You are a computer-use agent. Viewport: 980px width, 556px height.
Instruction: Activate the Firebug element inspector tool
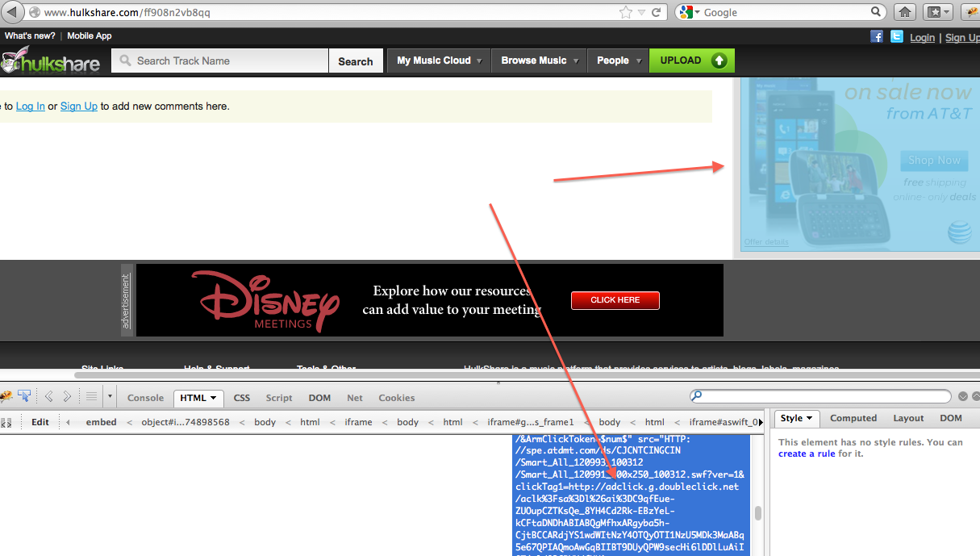(x=24, y=396)
